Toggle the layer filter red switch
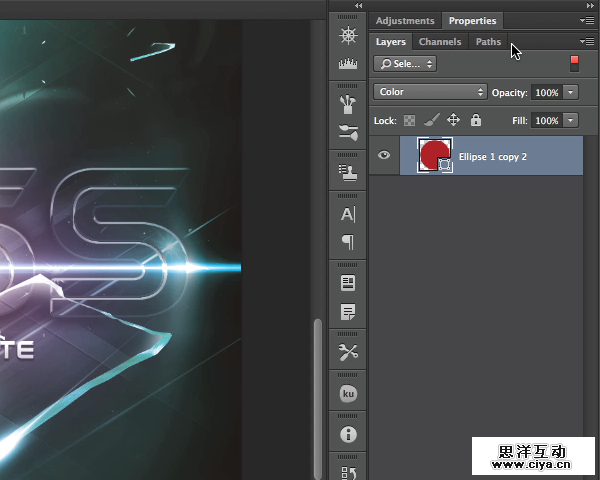The image size is (600, 480). click(x=574, y=63)
